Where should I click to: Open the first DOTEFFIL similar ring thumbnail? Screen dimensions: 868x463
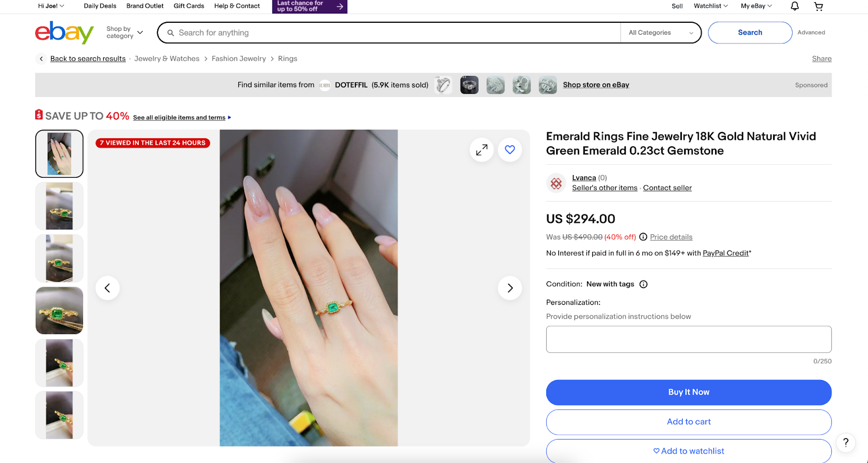(443, 85)
